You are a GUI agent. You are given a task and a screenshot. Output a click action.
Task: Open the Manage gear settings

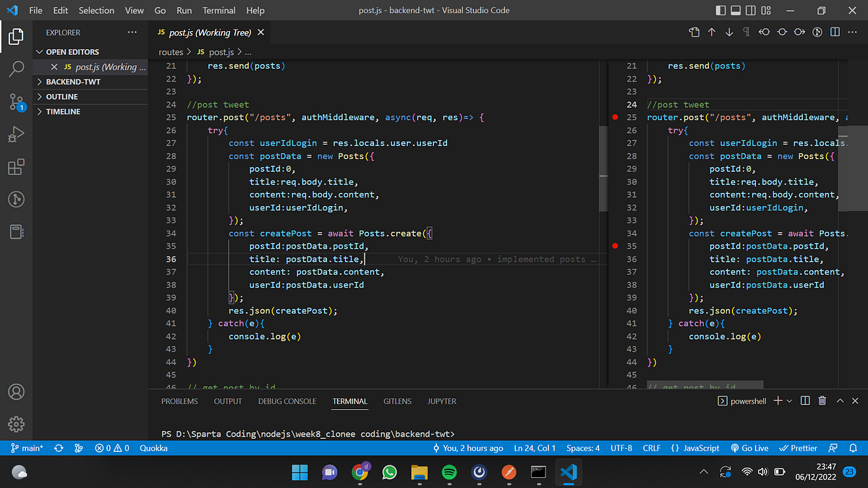click(16, 424)
